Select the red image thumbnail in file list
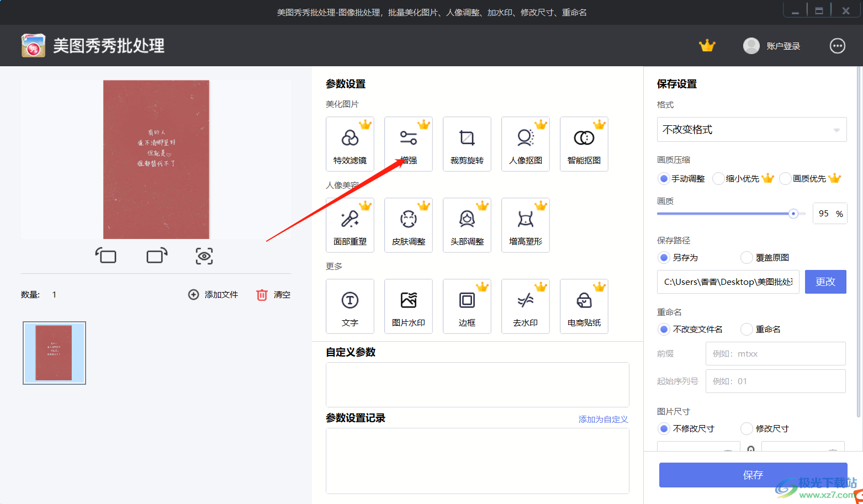This screenshot has width=863, height=504. [54, 353]
